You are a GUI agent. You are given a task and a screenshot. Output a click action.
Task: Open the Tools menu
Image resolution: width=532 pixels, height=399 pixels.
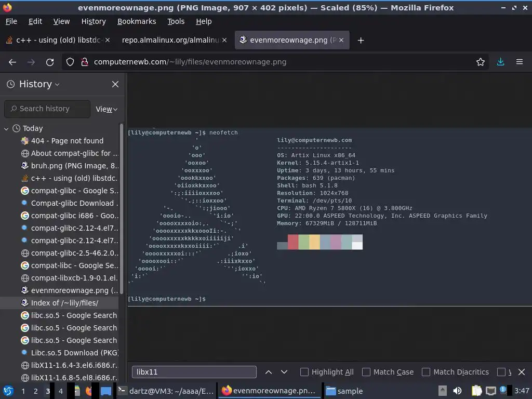[176, 21]
